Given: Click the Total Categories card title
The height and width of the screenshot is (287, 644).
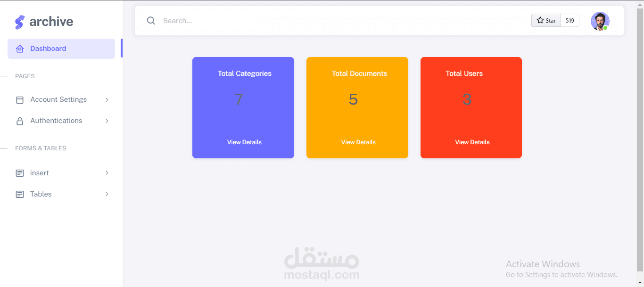Looking at the screenshot, I should 245,74.
